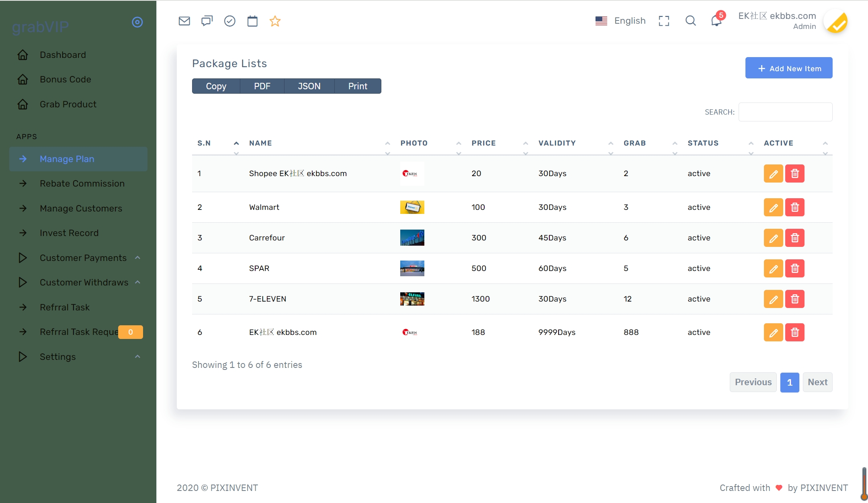Click the Dashboard home icon
This screenshot has height=503, width=868.
coord(23,55)
